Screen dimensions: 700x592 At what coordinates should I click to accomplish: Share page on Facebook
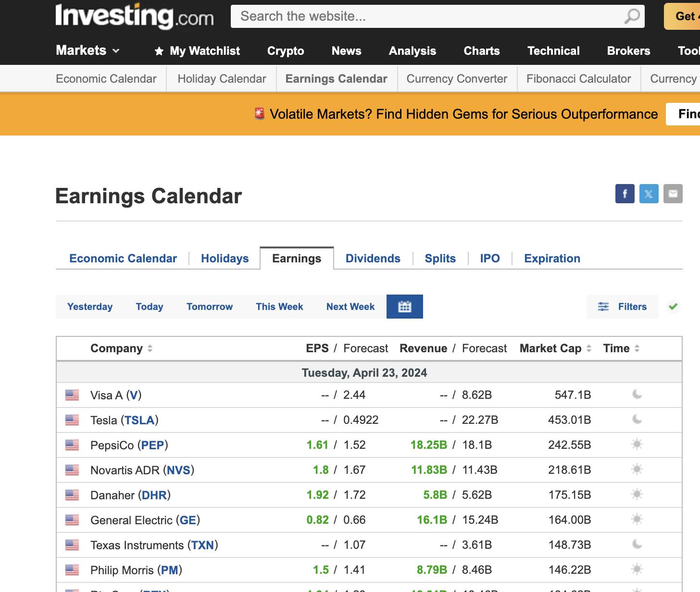[625, 194]
